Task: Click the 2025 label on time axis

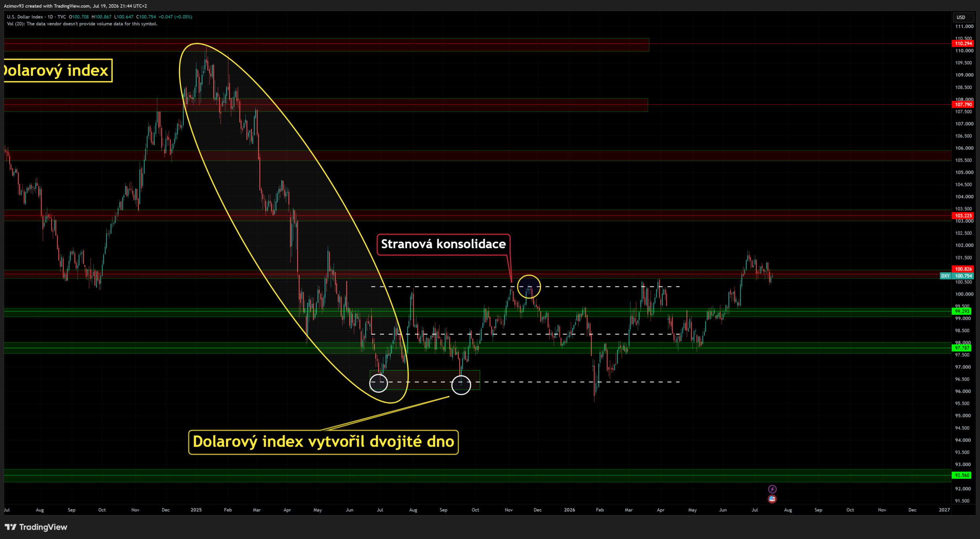Action: [196, 510]
